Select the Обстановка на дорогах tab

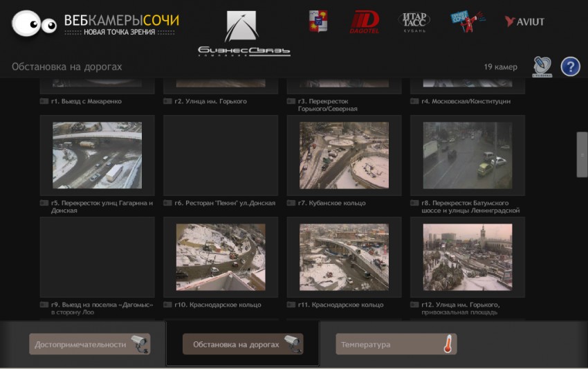[x=243, y=344]
